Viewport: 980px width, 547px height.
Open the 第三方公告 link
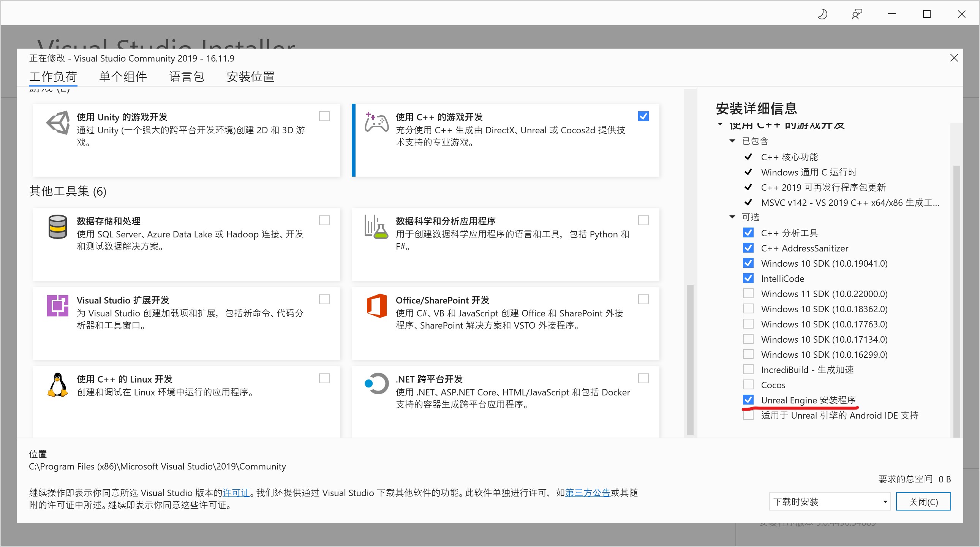pos(587,493)
